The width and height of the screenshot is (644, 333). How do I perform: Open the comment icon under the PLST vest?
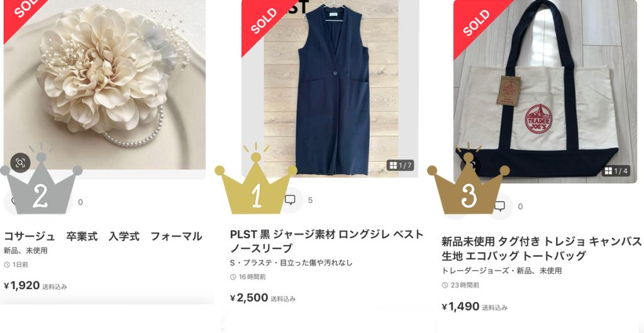[x=290, y=200]
